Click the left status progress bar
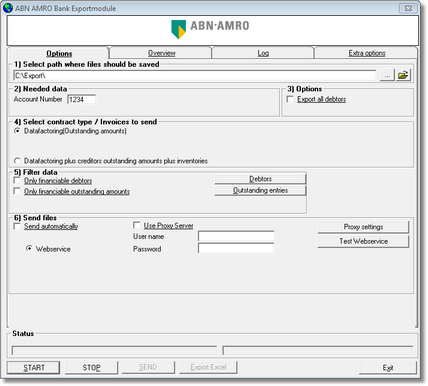Viewport: 428px width, 386px height. pos(114,351)
